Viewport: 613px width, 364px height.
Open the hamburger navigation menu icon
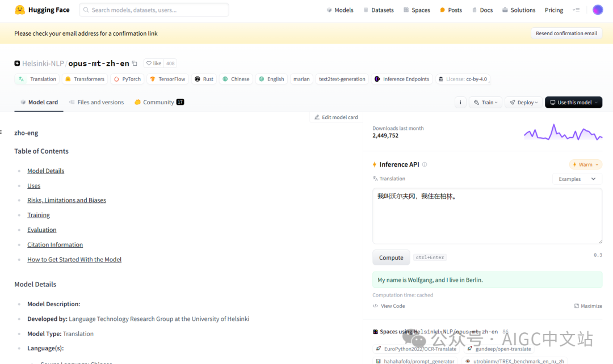tap(576, 10)
